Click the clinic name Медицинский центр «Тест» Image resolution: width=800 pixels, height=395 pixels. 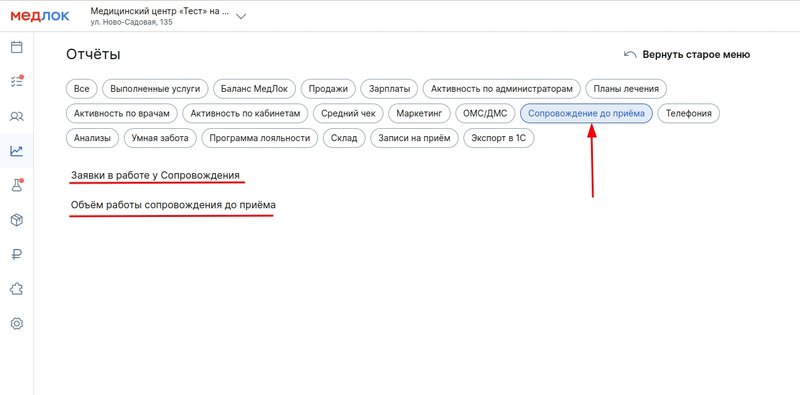click(x=159, y=11)
